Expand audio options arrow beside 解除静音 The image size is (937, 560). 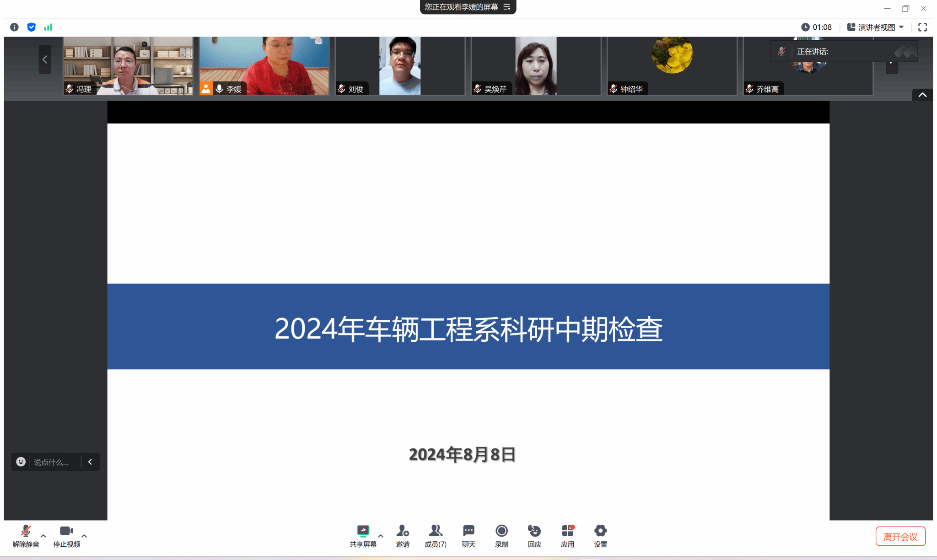[x=43, y=536]
